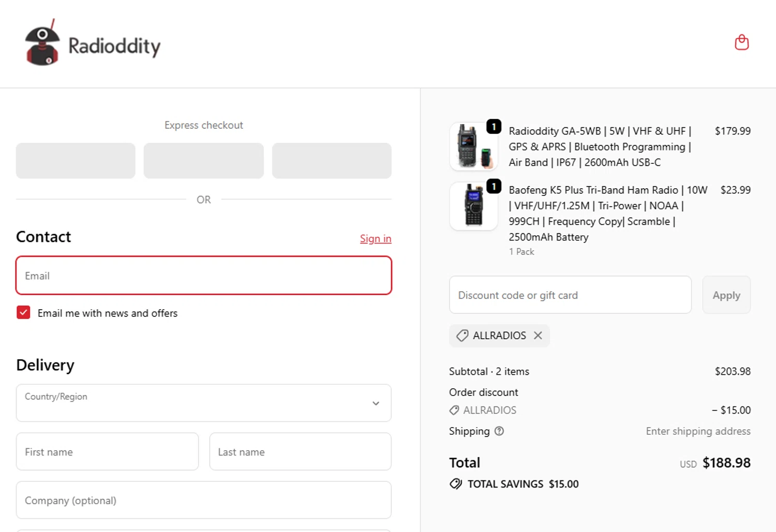Image resolution: width=776 pixels, height=532 pixels.
Task: Click the $179.99 item price
Action: 733,131
